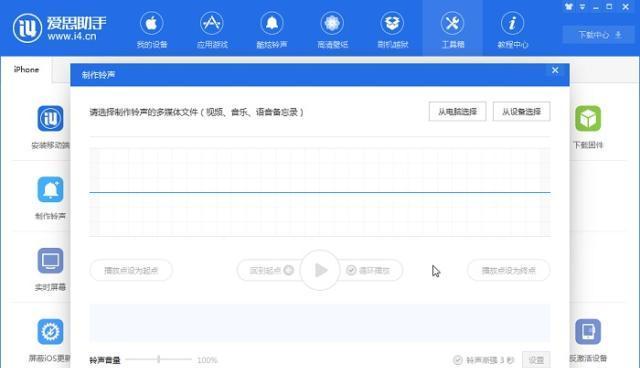Open Deactivate Device (反激活设备) tool

click(588, 340)
